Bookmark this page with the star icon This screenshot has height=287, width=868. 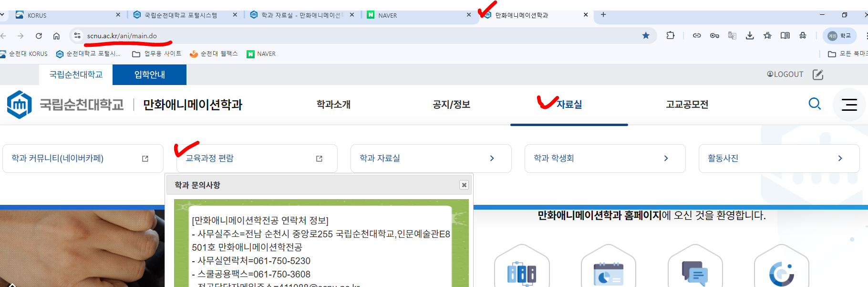pyautogui.click(x=646, y=35)
